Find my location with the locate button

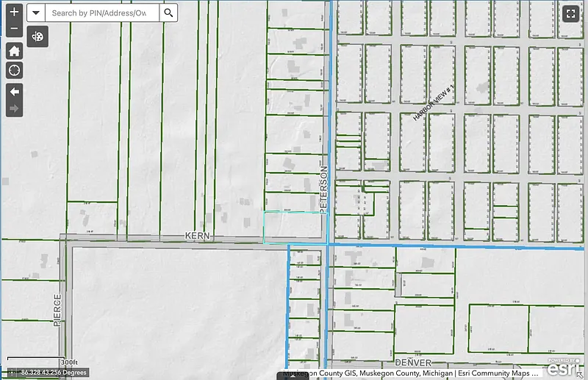click(x=14, y=70)
